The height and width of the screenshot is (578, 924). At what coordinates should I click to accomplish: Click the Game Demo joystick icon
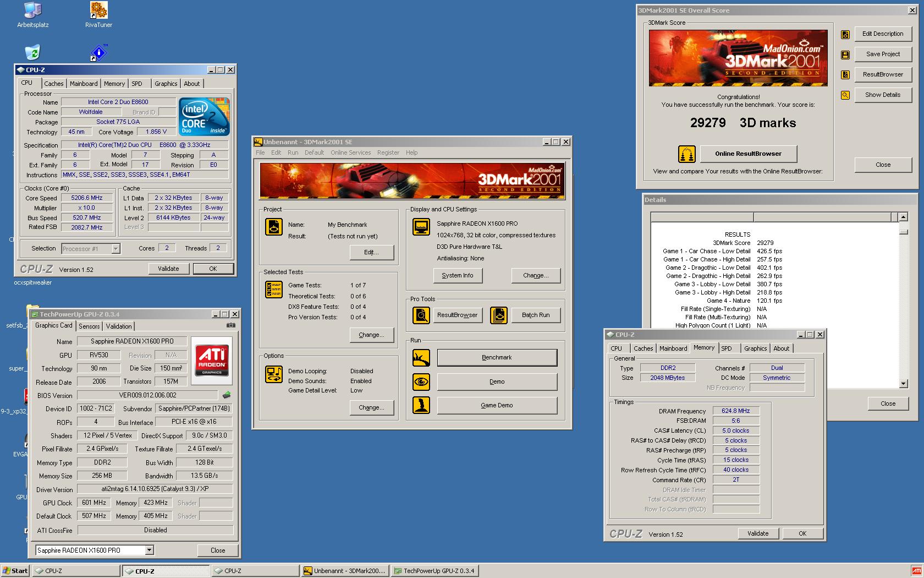coord(421,405)
